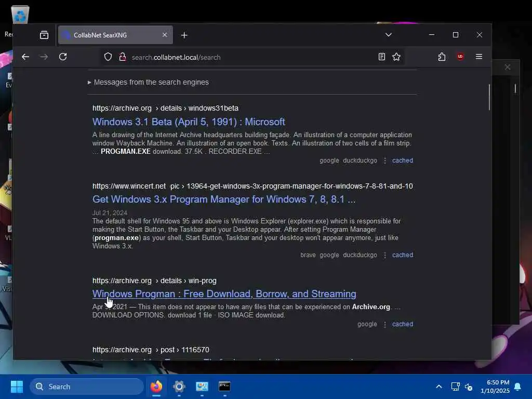Image resolution: width=532 pixels, height=399 pixels.
Task: Open Settings gear from the taskbar
Action: tap(179, 387)
